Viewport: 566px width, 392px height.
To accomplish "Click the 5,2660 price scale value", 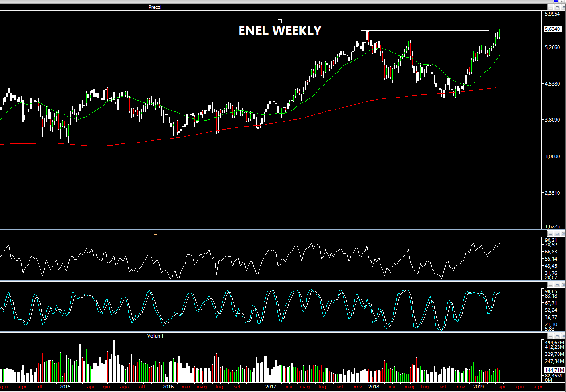I will click(x=552, y=47).
